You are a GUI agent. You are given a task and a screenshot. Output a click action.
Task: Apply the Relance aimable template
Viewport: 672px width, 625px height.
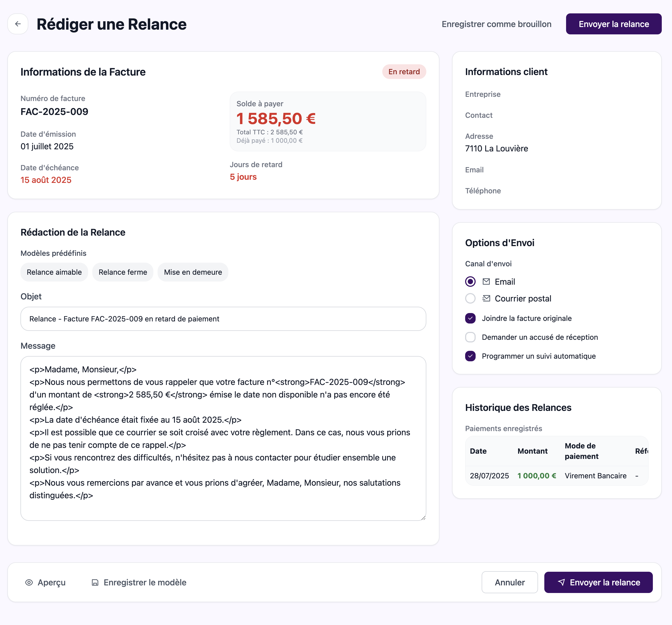tap(54, 272)
